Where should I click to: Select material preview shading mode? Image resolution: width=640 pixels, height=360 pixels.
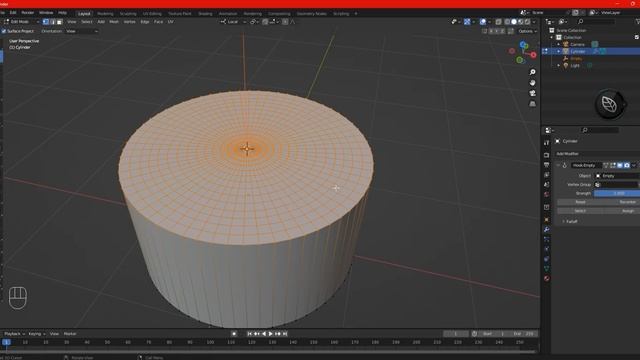[521, 22]
